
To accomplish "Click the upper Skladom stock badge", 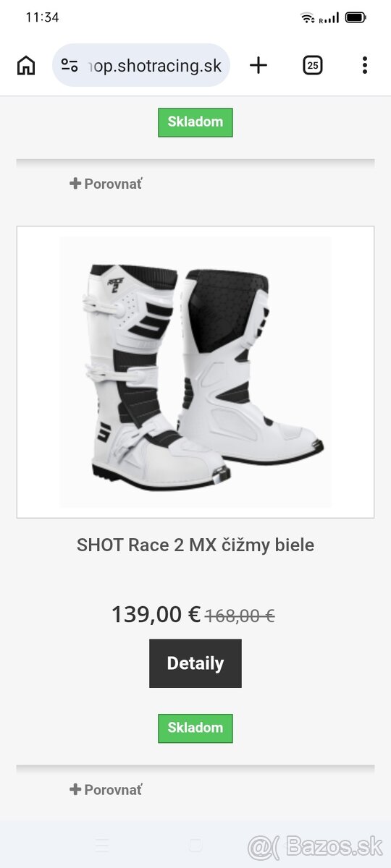I will pyautogui.click(x=195, y=122).
